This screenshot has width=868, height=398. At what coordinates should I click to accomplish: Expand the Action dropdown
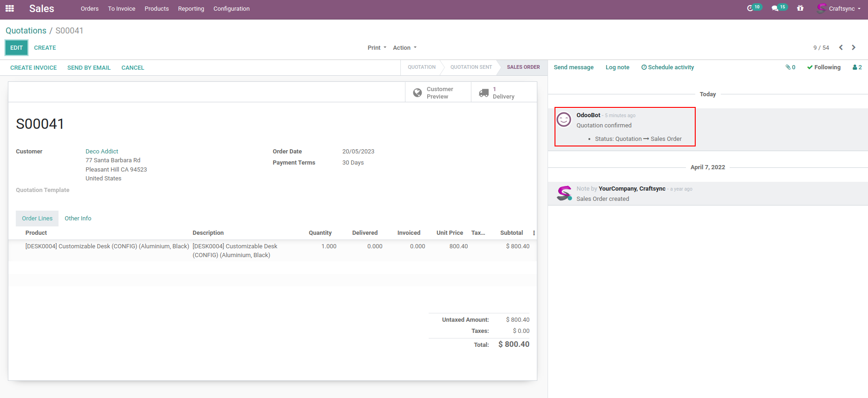click(x=405, y=48)
